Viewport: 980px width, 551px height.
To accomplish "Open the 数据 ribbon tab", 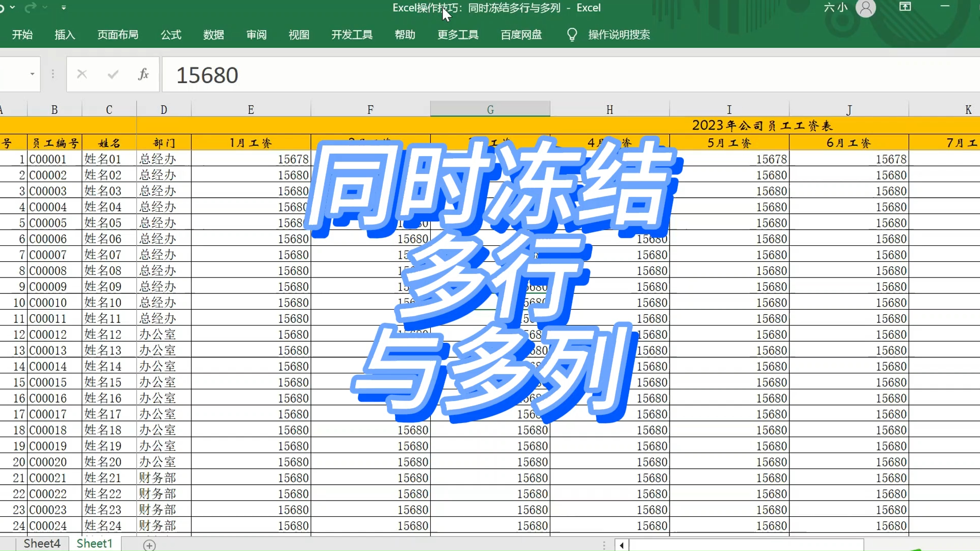I will coord(213,35).
